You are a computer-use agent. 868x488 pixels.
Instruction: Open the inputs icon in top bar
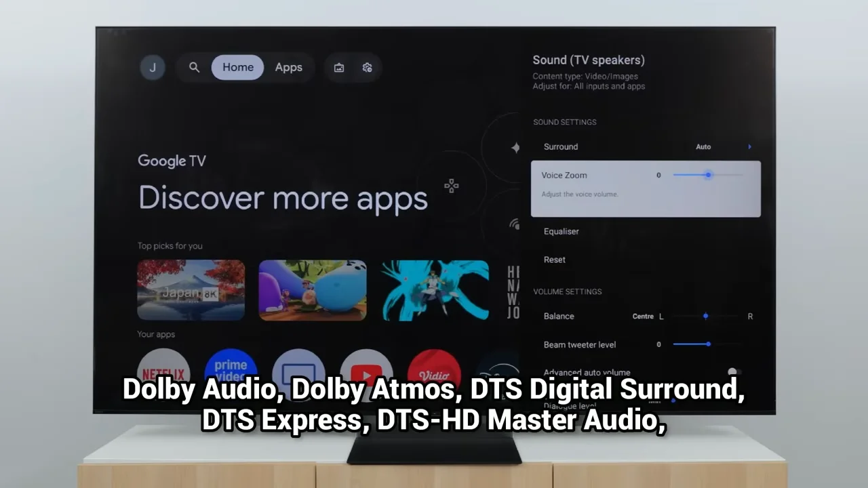[x=339, y=68]
